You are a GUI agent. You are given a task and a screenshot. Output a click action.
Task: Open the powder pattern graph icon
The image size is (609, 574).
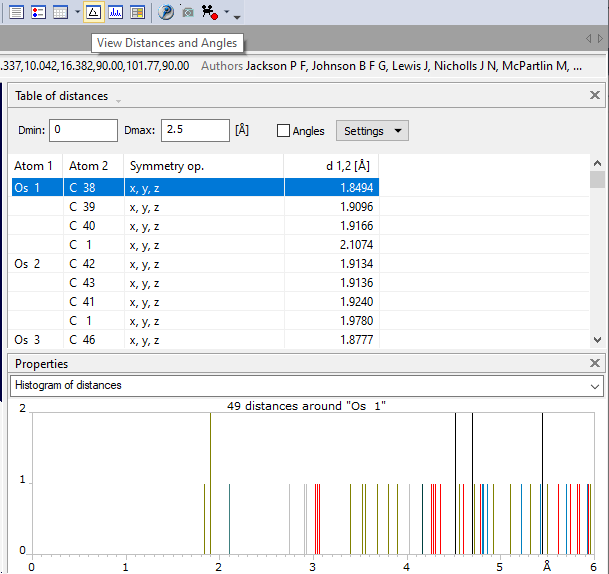[x=115, y=13]
